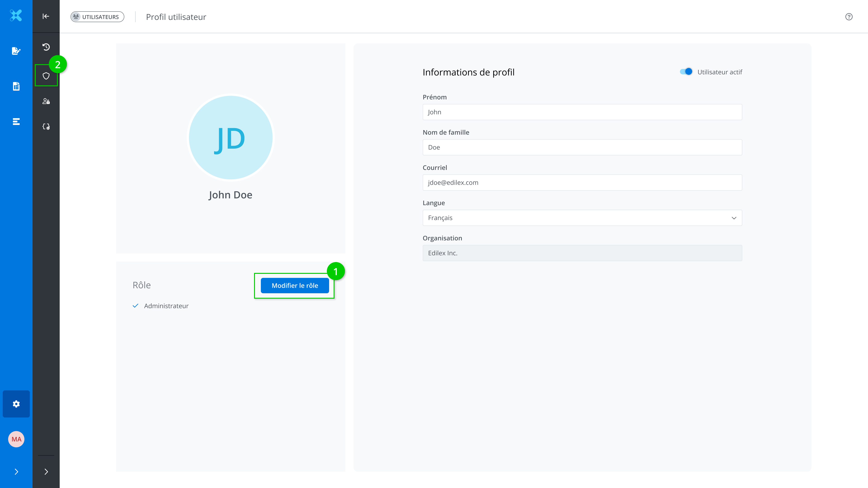Screen dimensions: 868x488
Task: Open the settings gear icon
Action: [x=16, y=404]
